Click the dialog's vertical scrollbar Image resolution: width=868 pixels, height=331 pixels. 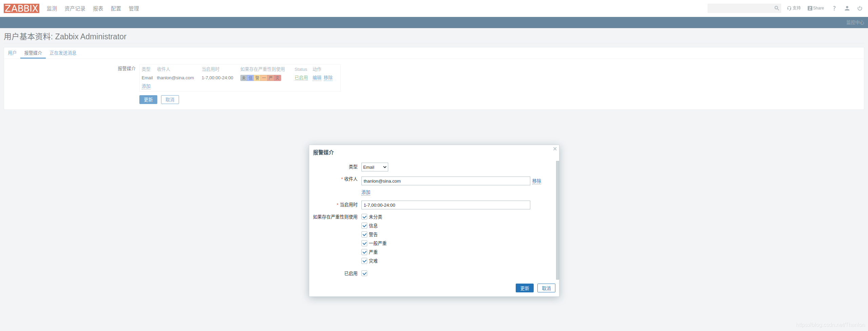click(557, 220)
